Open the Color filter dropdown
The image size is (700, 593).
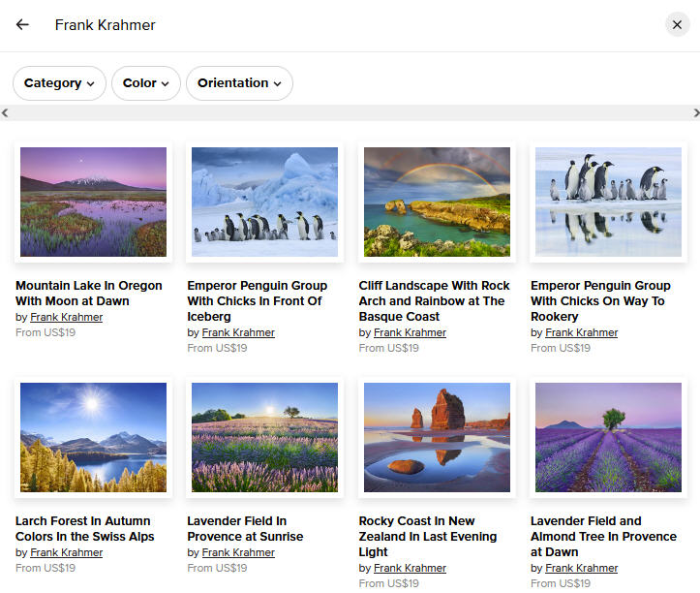tap(146, 83)
